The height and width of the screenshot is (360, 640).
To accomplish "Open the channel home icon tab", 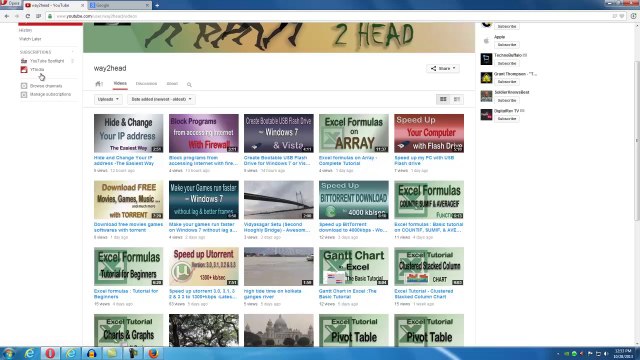I will (x=99, y=84).
